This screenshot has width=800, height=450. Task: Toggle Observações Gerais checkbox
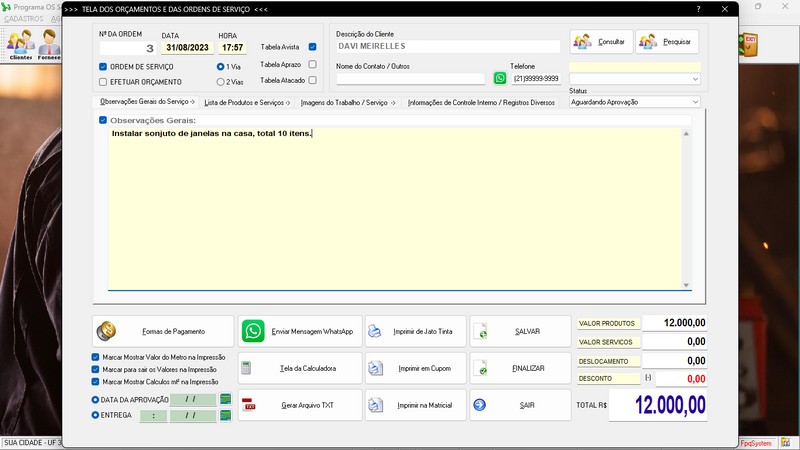coord(103,120)
